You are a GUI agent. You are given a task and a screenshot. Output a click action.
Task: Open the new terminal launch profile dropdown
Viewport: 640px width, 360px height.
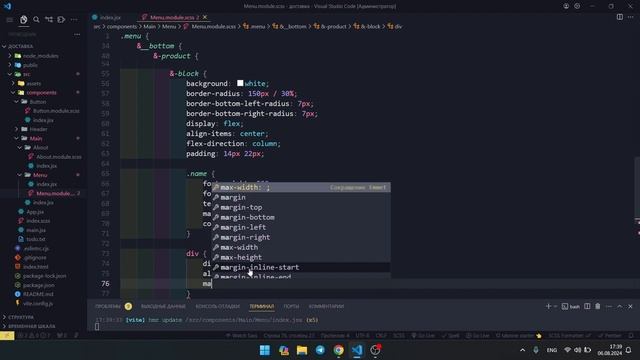[x=555, y=307]
